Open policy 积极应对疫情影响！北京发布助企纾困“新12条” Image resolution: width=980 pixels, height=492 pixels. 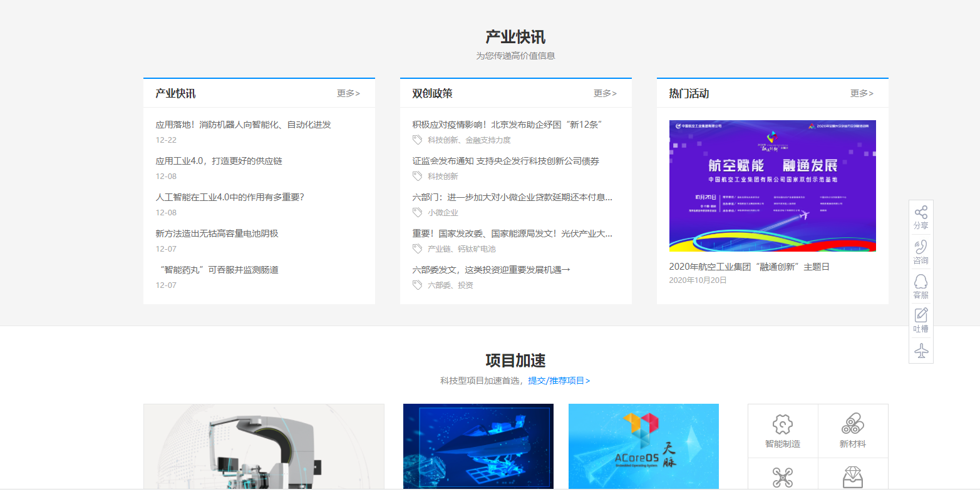(x=507, y=125)
